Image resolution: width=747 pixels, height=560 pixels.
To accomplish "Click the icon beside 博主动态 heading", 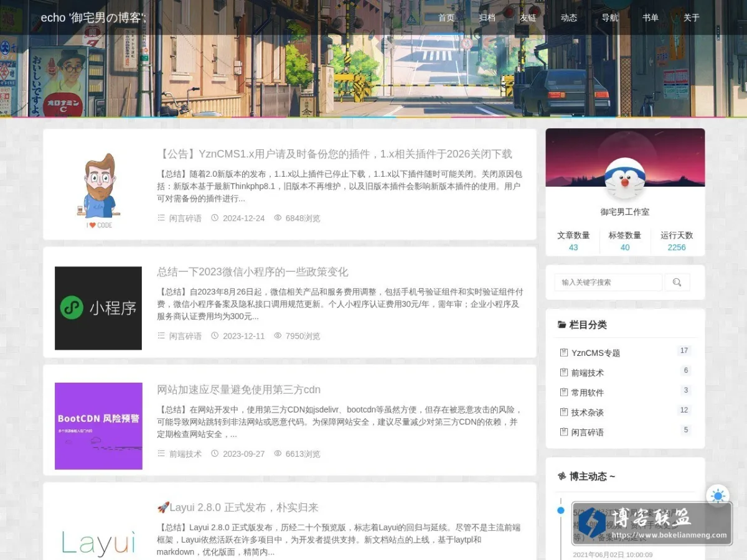I will coord(562,476).
